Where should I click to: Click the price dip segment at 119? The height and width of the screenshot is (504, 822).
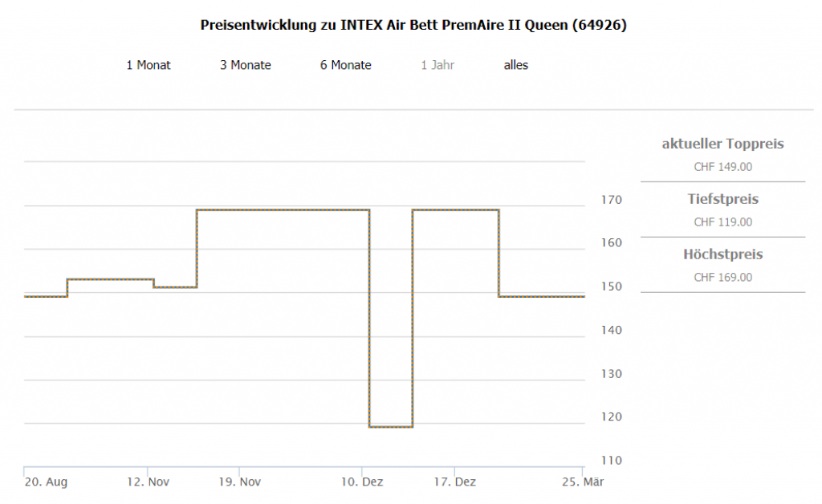[391, 426]
